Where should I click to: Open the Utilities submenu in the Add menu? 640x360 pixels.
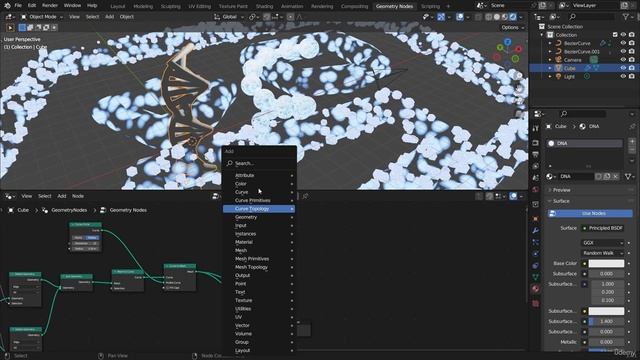259,309
